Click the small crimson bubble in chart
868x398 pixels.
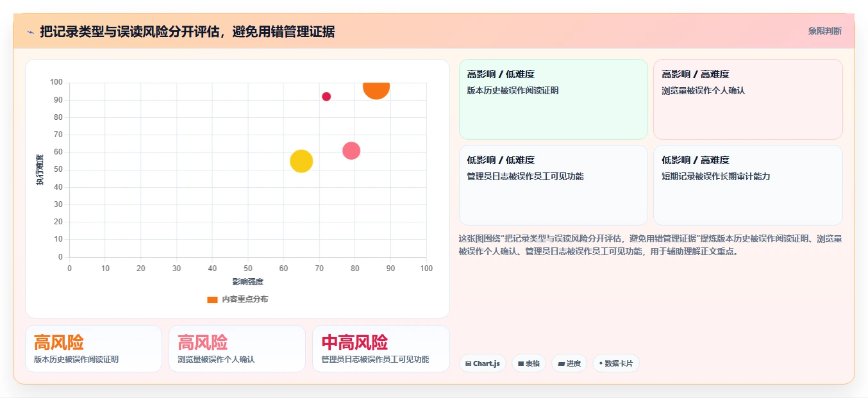[326, 97]
